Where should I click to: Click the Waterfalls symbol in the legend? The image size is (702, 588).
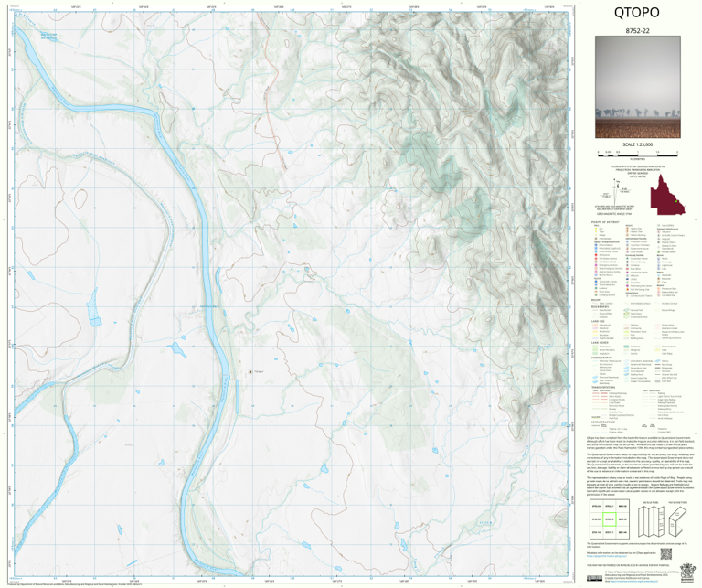click(x=658, y=275)
